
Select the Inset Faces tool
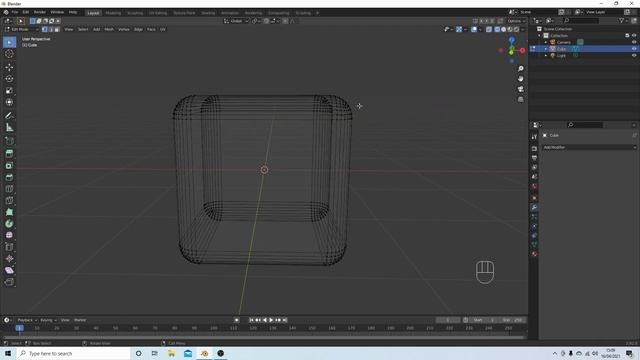pyautogui.click(x=9, y=165)
